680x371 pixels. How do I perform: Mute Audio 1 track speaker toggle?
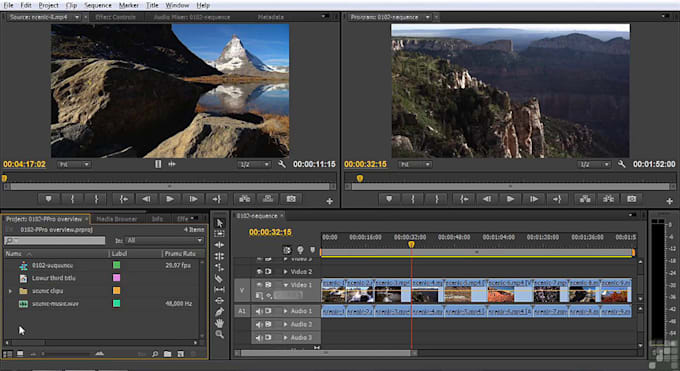click(x=259, y=311)
